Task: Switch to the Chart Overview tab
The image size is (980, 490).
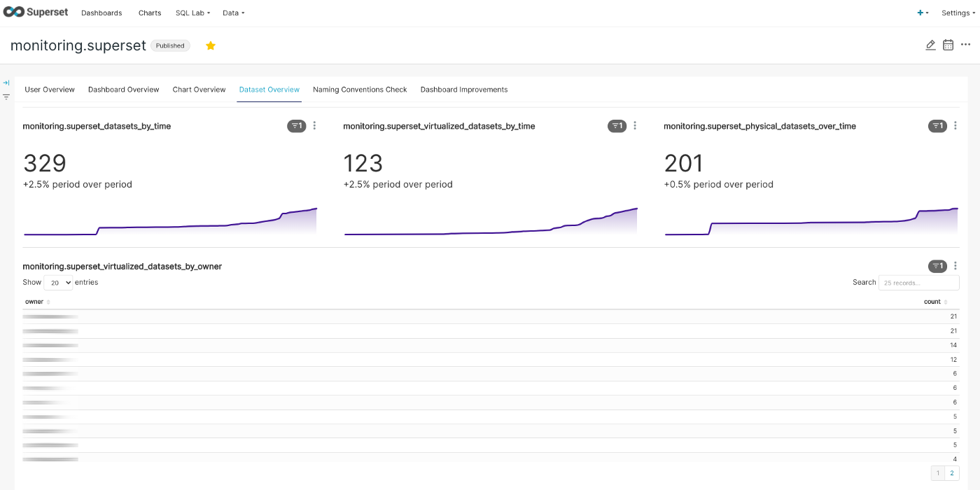Action: click(x=199, y=90)
